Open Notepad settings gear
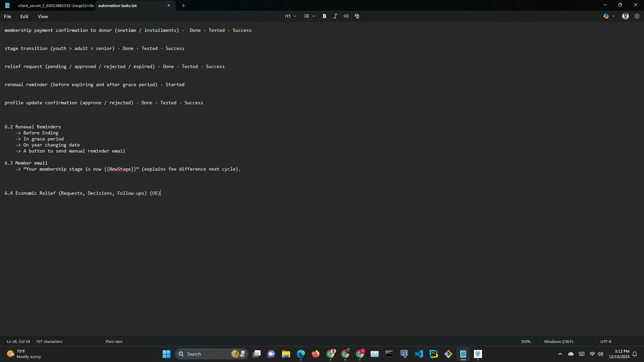The height and width of the screenshot is (362, 644). click(637, 16)
